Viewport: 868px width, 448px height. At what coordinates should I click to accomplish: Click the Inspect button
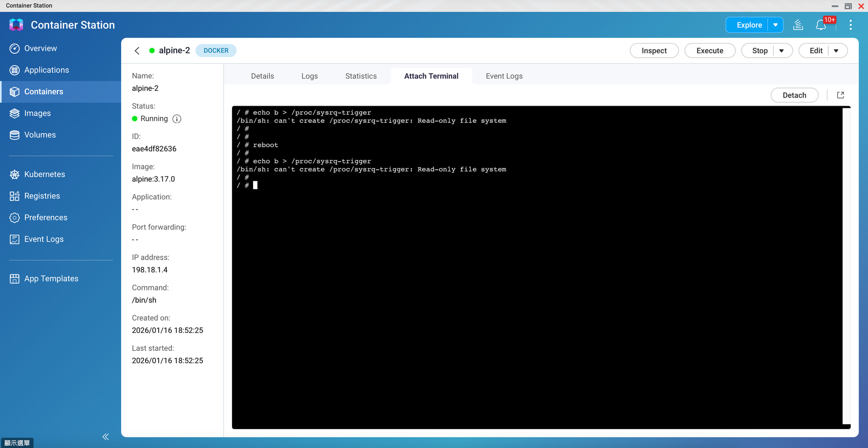click(x=654, y=51)
